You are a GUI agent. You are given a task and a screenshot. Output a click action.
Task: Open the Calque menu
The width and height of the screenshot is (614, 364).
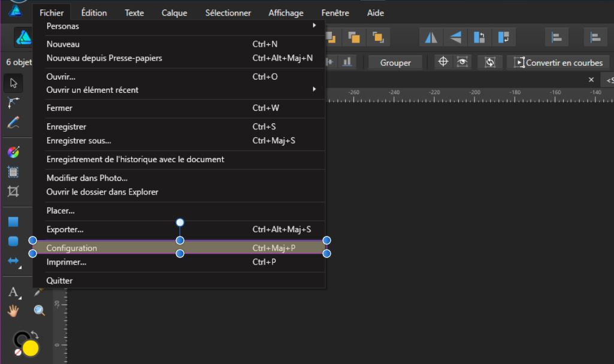coord(174,13)
